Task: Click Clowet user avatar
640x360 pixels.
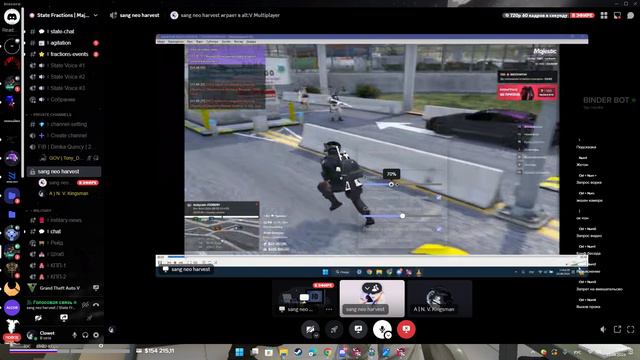Action: click(x=31, y=336)
